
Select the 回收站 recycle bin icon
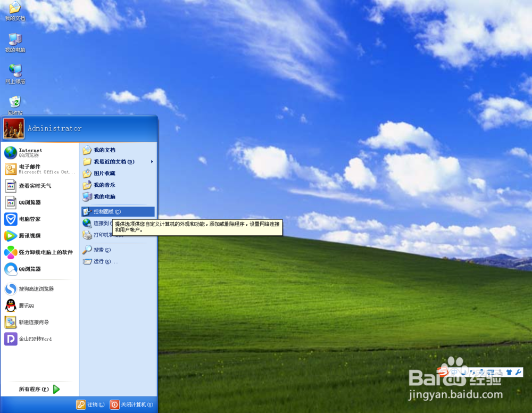coord(15,105)
